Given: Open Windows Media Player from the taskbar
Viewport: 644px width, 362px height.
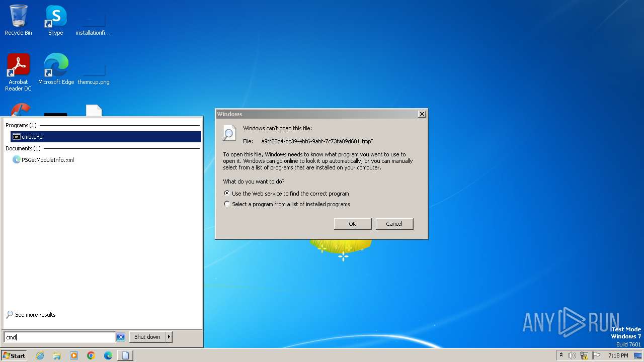Looking at the screenshot, I should [74, 355].
